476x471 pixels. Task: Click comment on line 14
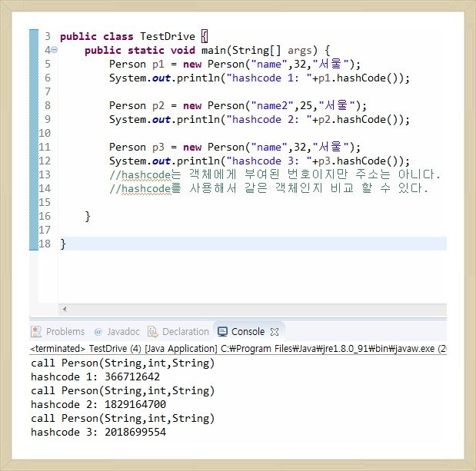tap(268, 188)
